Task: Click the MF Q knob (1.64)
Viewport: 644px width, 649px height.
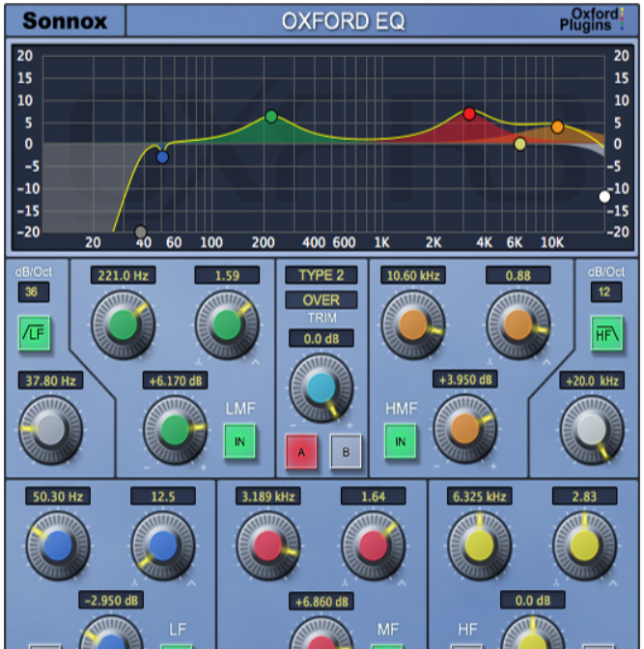Action: [x=374, y=546]
